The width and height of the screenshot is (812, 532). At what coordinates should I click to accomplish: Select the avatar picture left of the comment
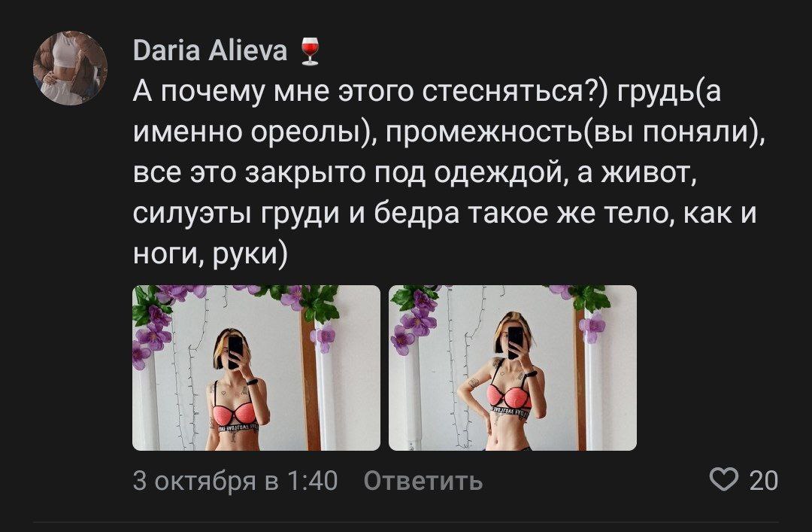pyautogui.click(x=70, y=68)
